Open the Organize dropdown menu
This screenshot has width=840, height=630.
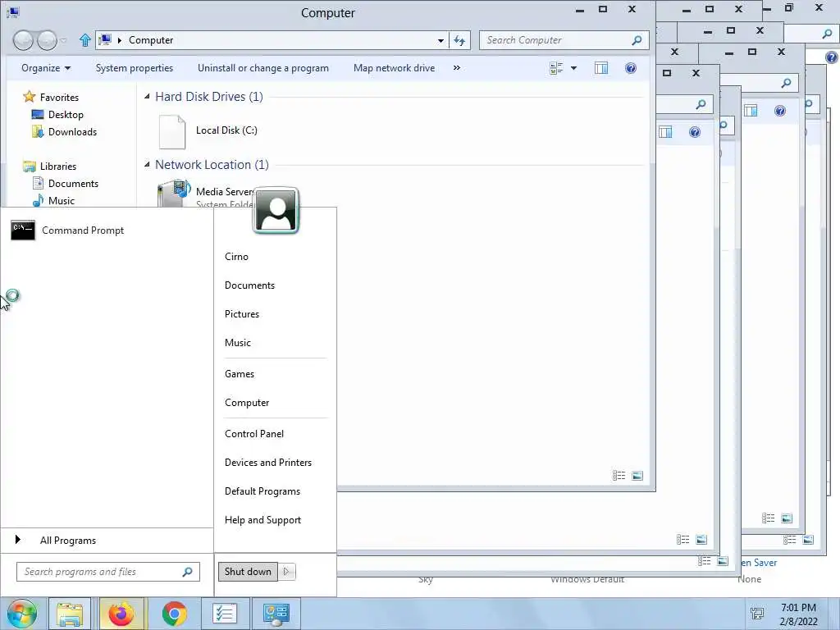46,68
